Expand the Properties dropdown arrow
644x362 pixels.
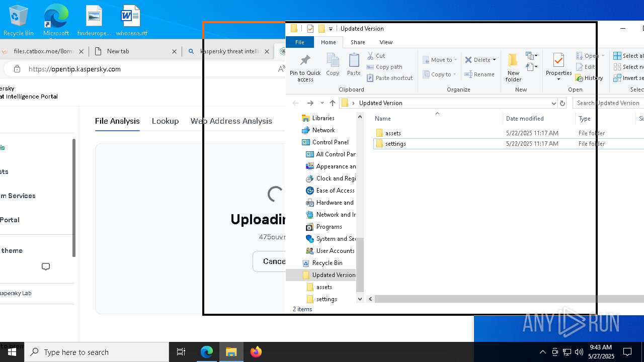coord(558,79)
